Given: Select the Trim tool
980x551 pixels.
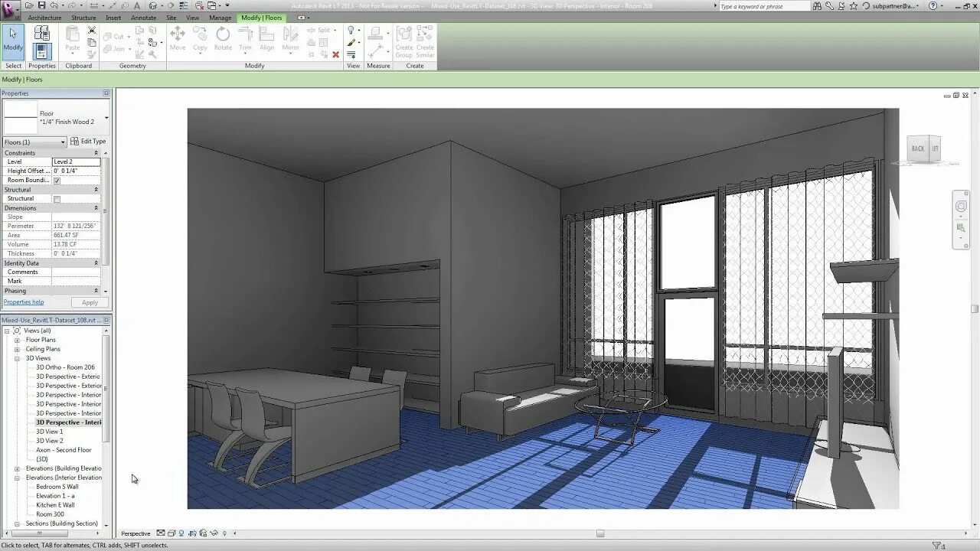Looking at the screenshot, I should click(245, 38).
